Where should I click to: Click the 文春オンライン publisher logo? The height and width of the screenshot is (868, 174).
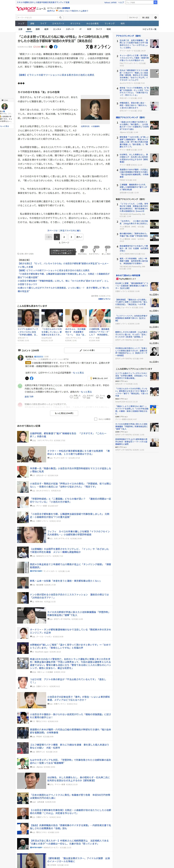pyautogui.click(x=98, y=47)
